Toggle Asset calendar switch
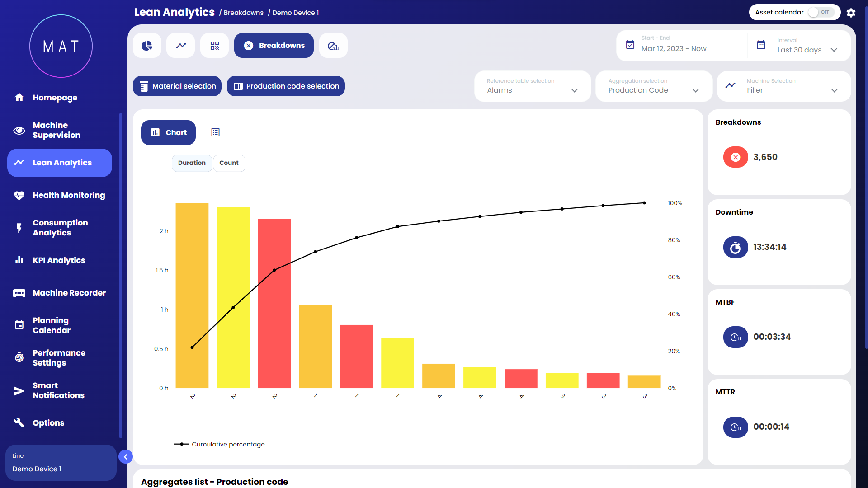Viewport: 868px width, 488px height. (x=821, y=12)
